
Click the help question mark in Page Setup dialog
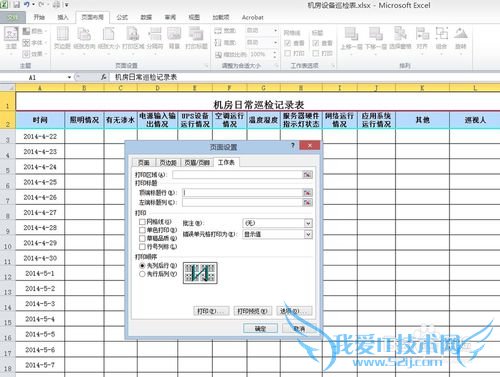293,145
